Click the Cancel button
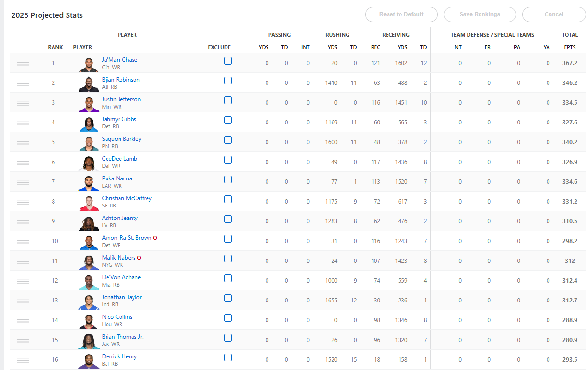 tap(554, 14)
